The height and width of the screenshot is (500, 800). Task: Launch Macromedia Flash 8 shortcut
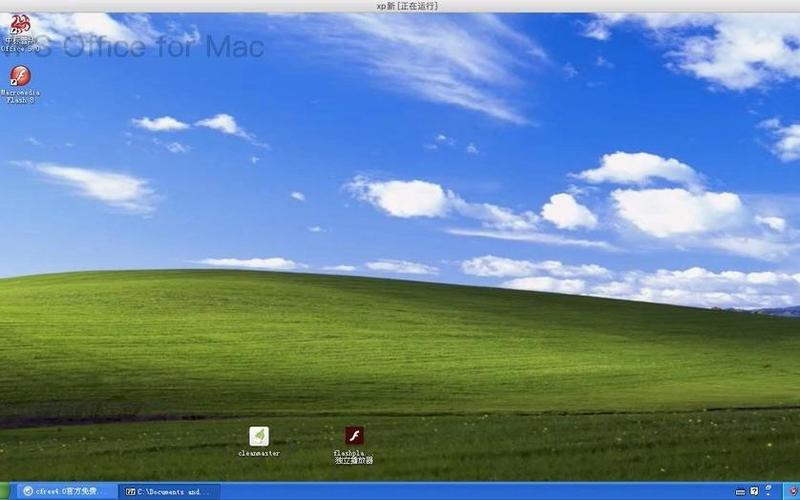pos(20,85)
